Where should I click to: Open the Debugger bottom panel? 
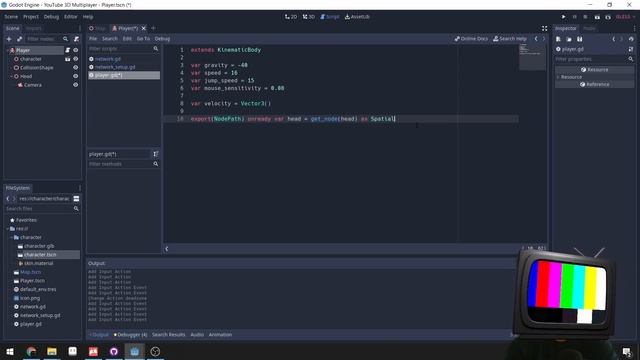(131, 335)
